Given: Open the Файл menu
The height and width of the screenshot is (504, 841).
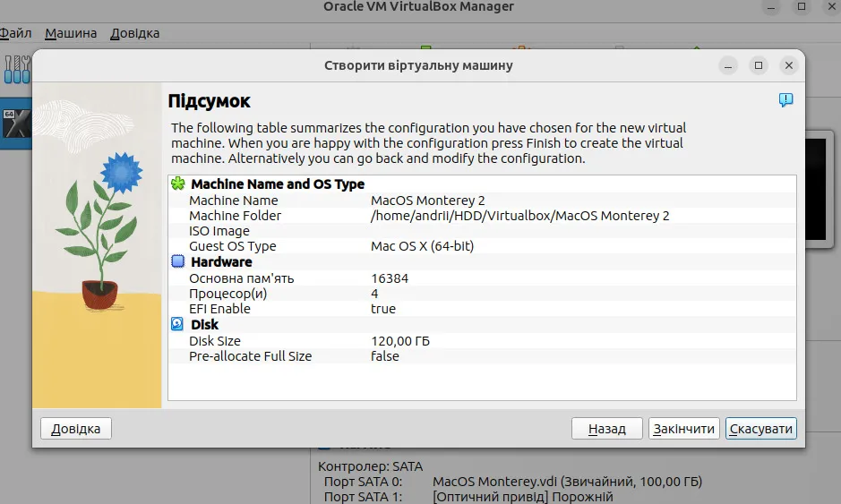Looking at the screenshot, I should point(15,33).
